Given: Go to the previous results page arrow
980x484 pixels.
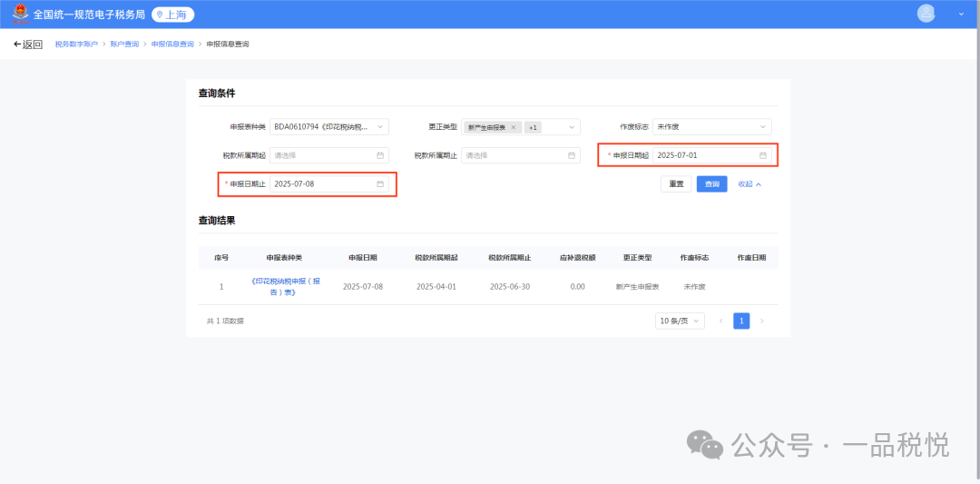Looking at the screenshot, I should pos(721,321).
